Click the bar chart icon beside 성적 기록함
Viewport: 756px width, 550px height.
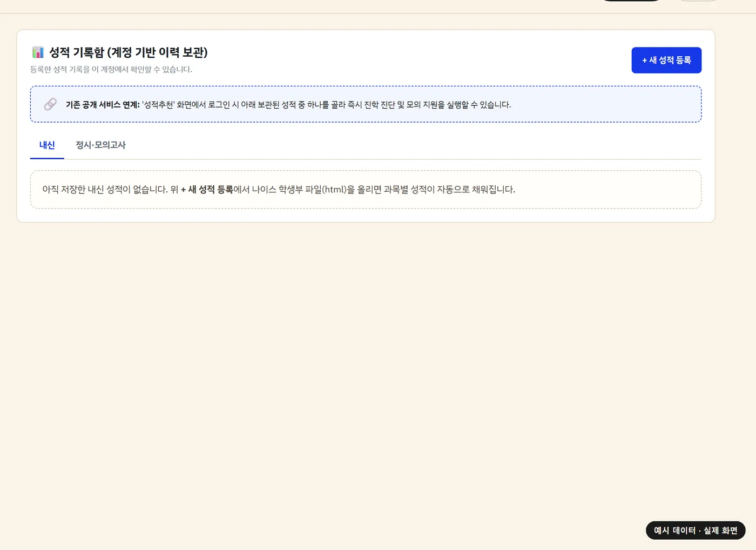(x=38, y=52)
